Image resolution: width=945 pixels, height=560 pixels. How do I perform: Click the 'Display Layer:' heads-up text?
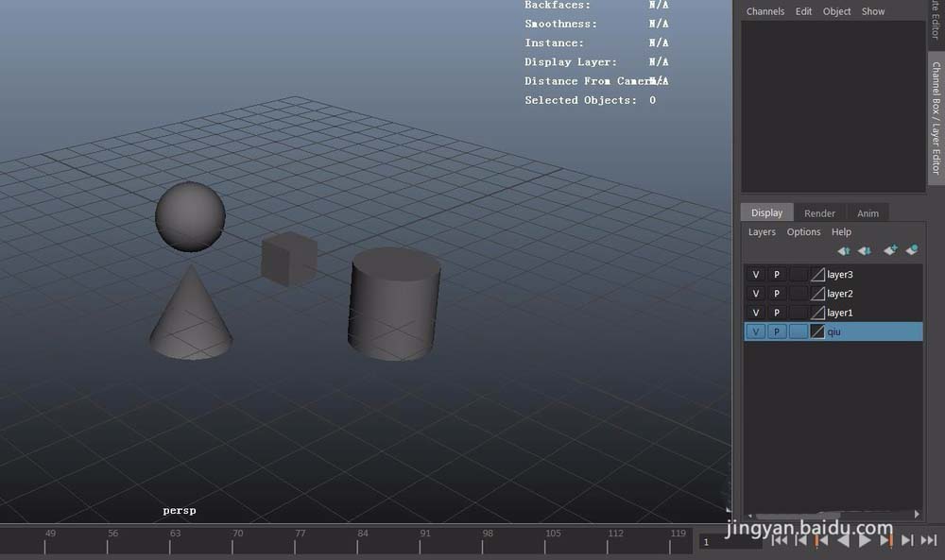571,62
